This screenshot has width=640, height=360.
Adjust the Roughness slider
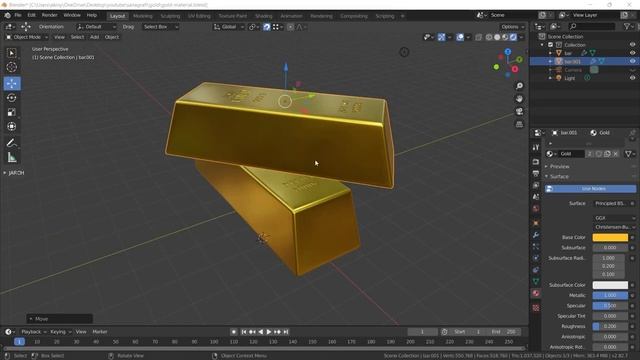tap(610, 327)
